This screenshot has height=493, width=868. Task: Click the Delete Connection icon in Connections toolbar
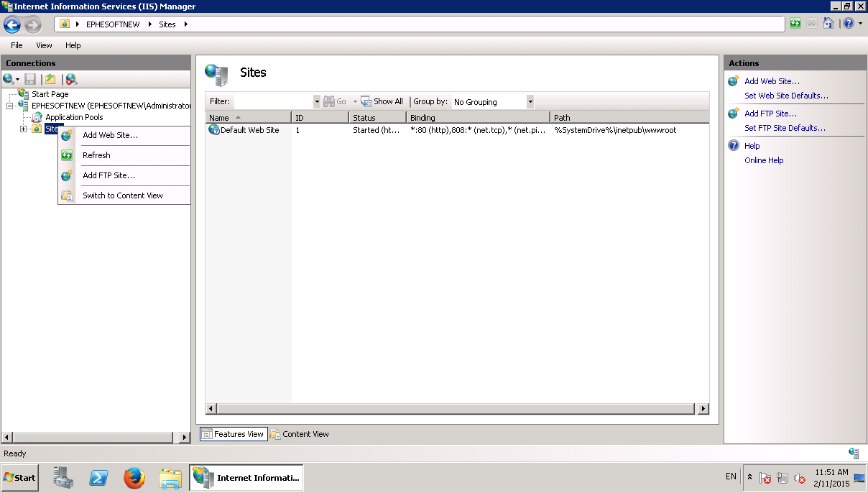(x=71, y=79)
